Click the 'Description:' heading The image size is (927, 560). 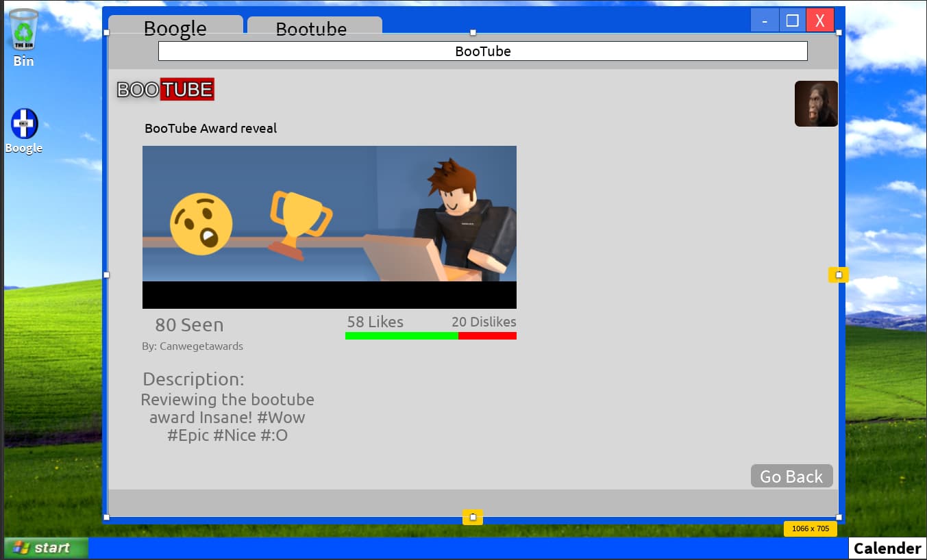(x=193, y=379)
